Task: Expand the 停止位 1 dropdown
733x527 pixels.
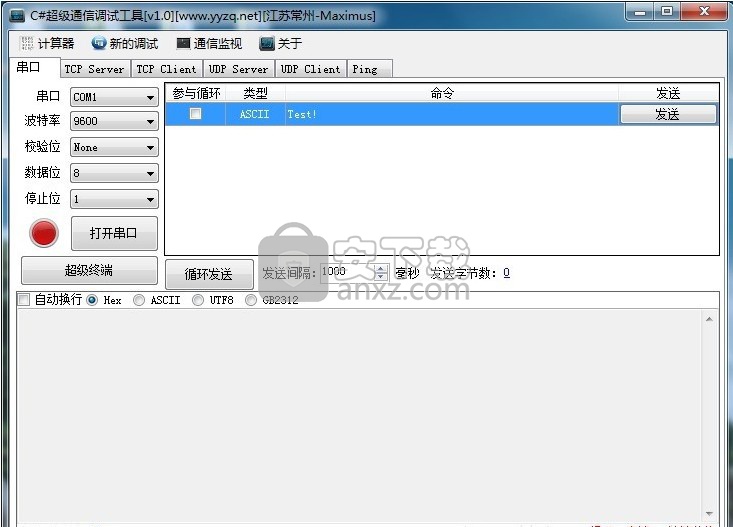Action: tap(150, 199)
